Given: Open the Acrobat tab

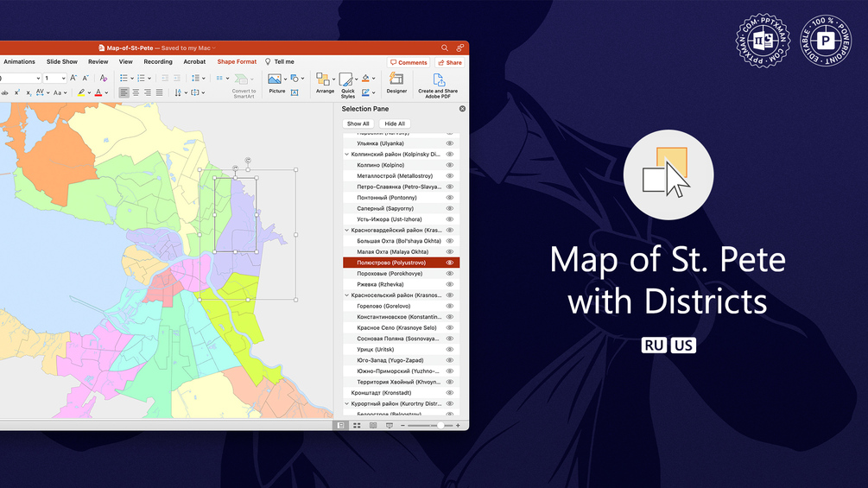Looking at the screenshot, I should tap(194, 62).
